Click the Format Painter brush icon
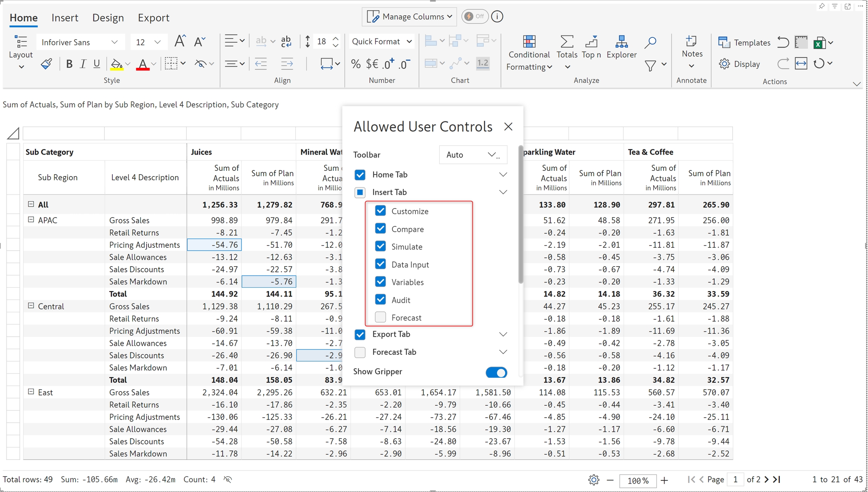Image resolution: width=868 pixels, height=492 pixels. click(x=46, y=64)
